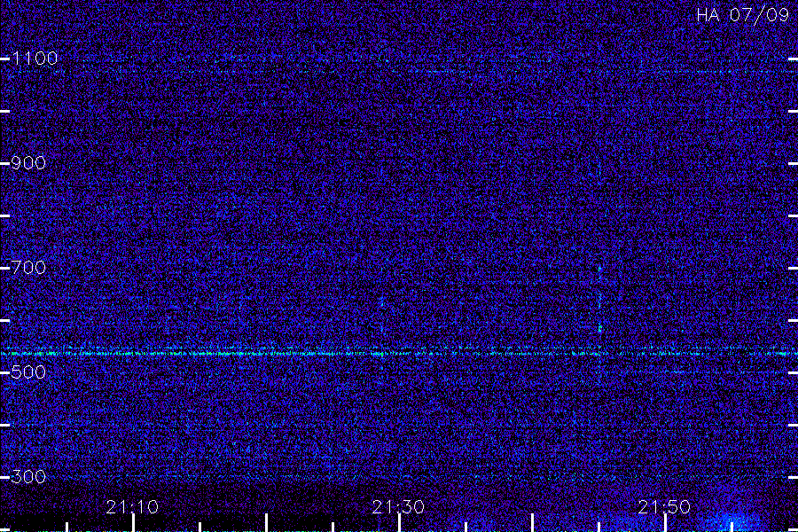Select the 300 frequency axis label
The height and width of the screenshot is (532, 798).
pos(28,477)
